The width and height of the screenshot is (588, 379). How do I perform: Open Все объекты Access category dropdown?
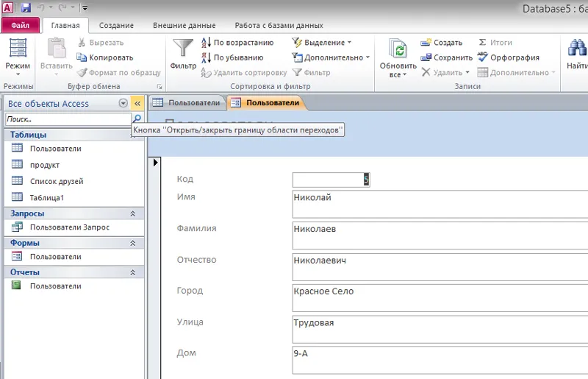[123, 104]
